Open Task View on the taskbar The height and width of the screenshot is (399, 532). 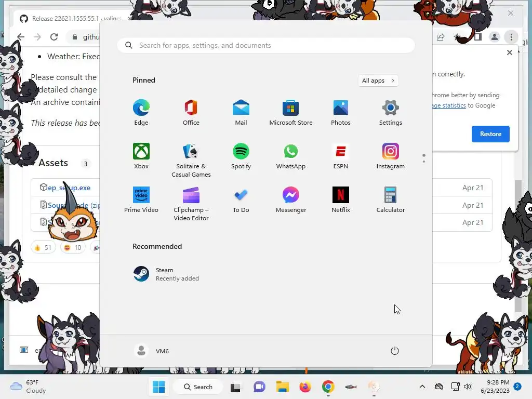pos(235,387)
